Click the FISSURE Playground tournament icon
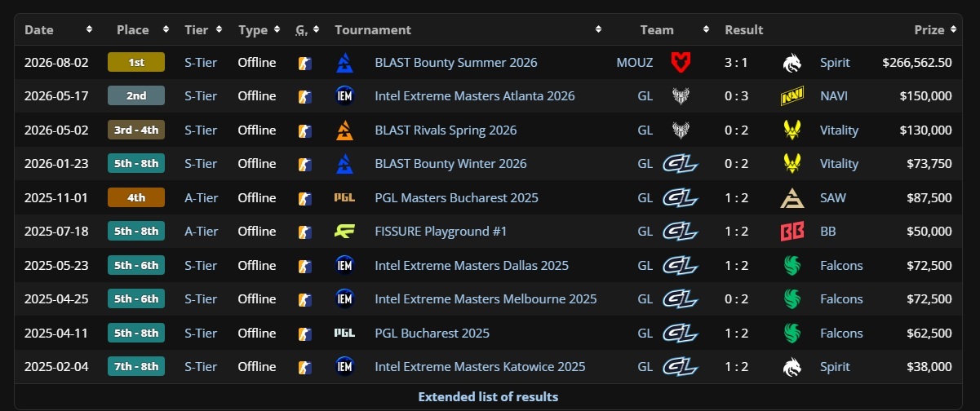The width and height of the screenshot is (980, 411). pos(344,232)
